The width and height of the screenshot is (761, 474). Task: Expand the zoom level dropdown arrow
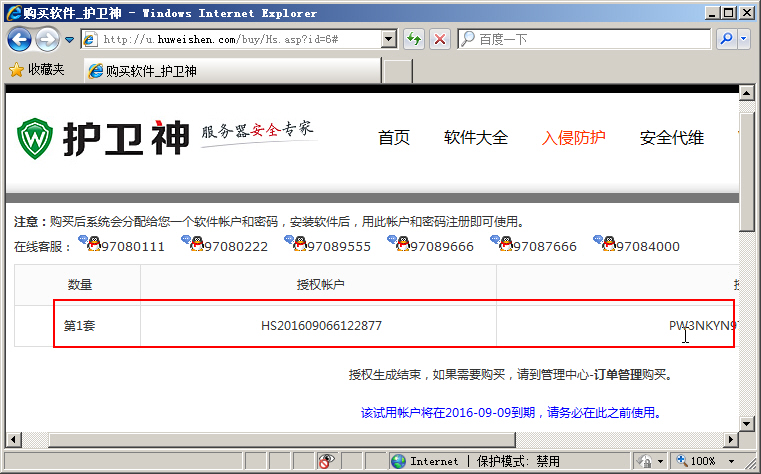pos(731,461)
